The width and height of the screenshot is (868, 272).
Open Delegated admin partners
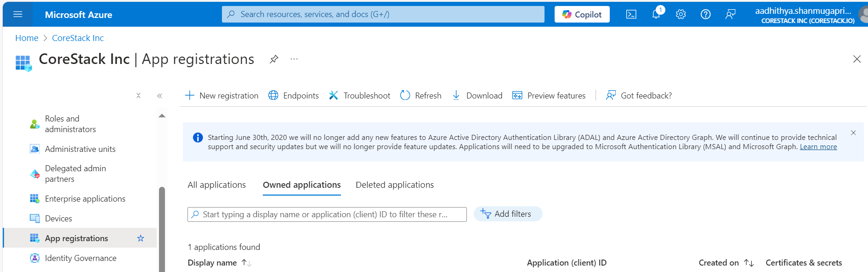pyautogui.click(x=80, y=174)
